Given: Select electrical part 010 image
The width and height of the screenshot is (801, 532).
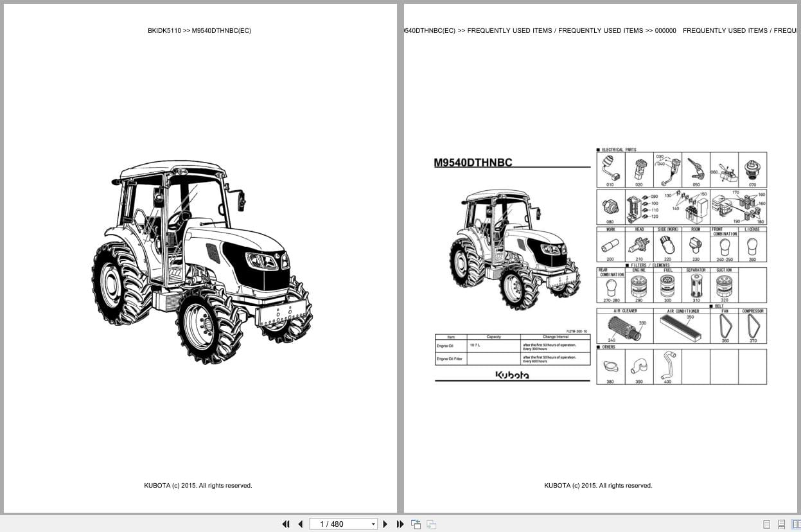Looking at the screenshot, I should click(x=610, y=168).
